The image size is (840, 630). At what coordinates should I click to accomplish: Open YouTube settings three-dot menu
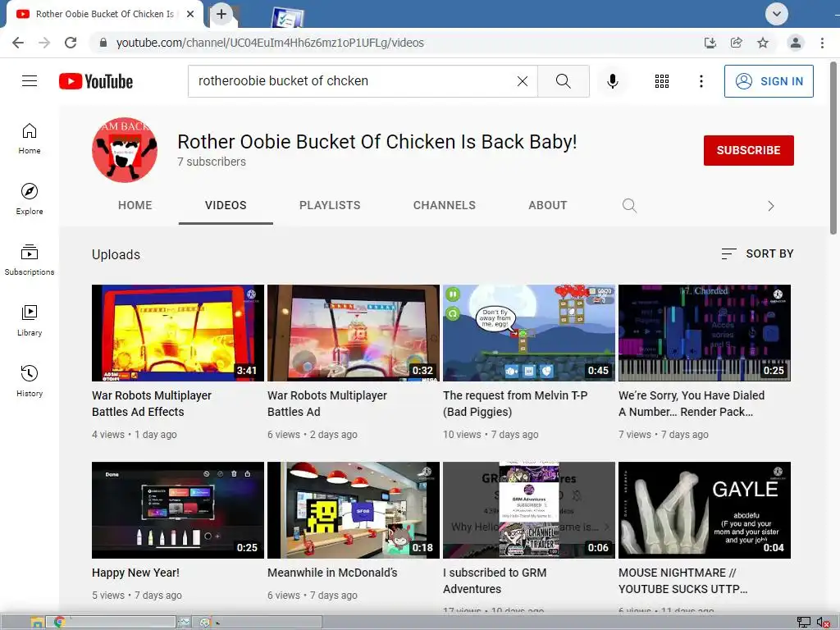pos(701,81)
